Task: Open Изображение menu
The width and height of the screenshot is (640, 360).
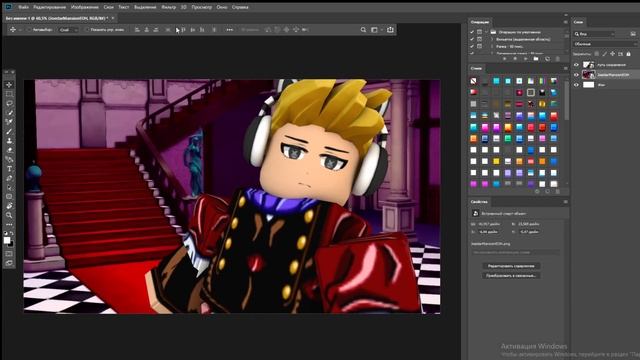Action: click(84, 7)
